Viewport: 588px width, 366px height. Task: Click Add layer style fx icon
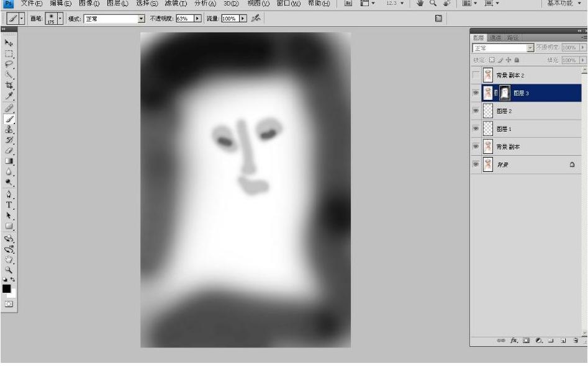(513, 340)
